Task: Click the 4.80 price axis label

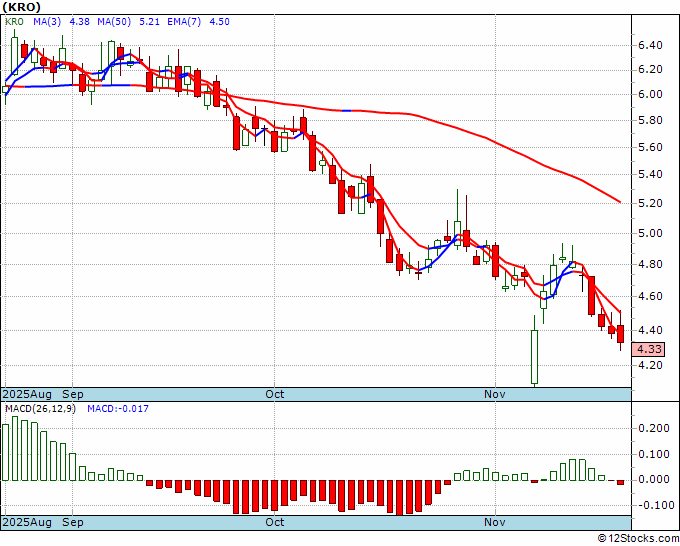Action: pos(650,265)
